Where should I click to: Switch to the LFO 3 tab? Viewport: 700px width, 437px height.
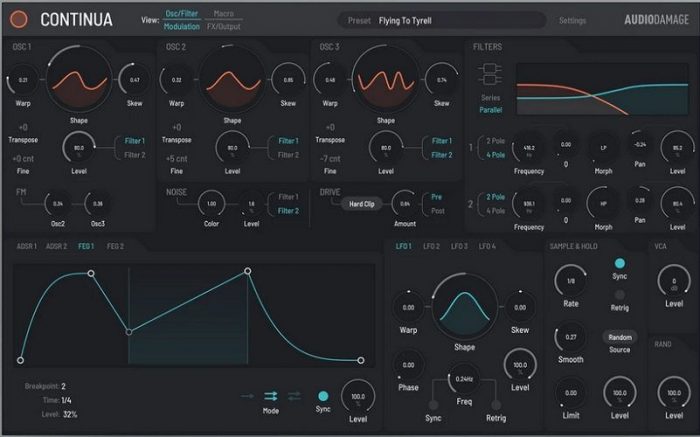tap(459, 246)
